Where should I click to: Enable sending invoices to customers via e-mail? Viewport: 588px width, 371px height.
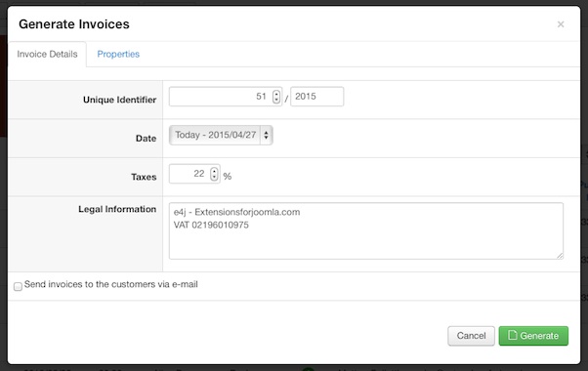tap(18, 287)
